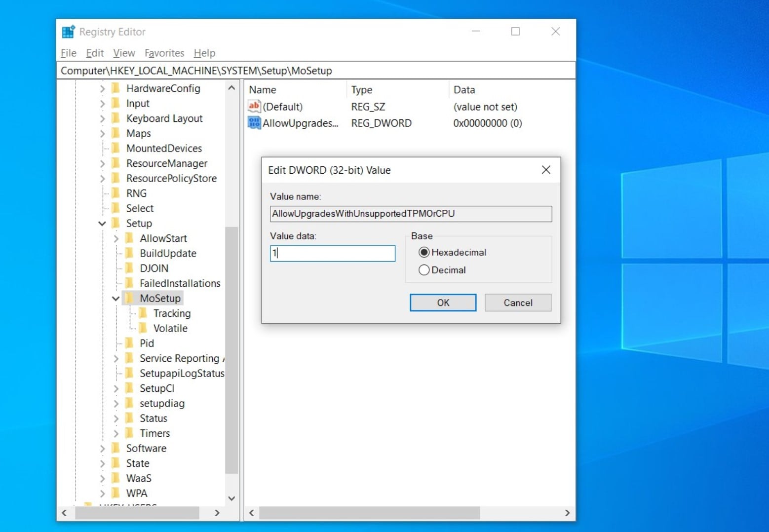Click the AllowUpgrades REG_DWORD value icon
769x532 pixels.
pyautogui.click(x=254, y=123)
